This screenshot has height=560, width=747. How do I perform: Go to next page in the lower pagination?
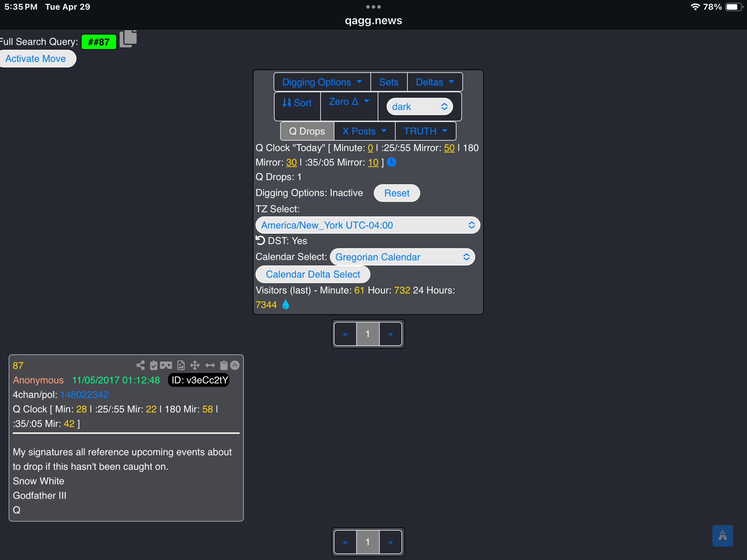390,542
